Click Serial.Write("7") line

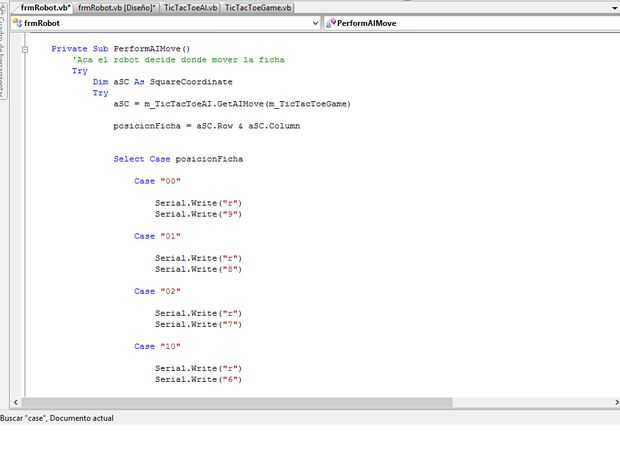pos(198,324)
